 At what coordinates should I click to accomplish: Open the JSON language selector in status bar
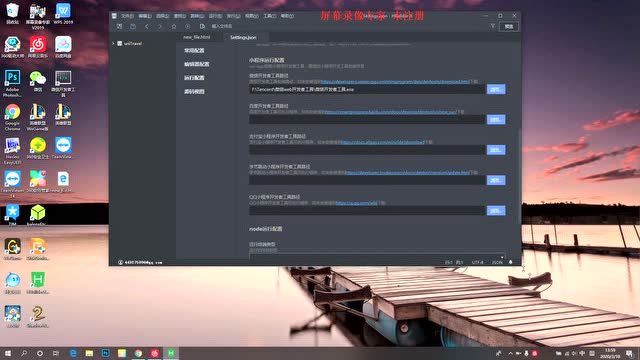[x=497, y=262]
